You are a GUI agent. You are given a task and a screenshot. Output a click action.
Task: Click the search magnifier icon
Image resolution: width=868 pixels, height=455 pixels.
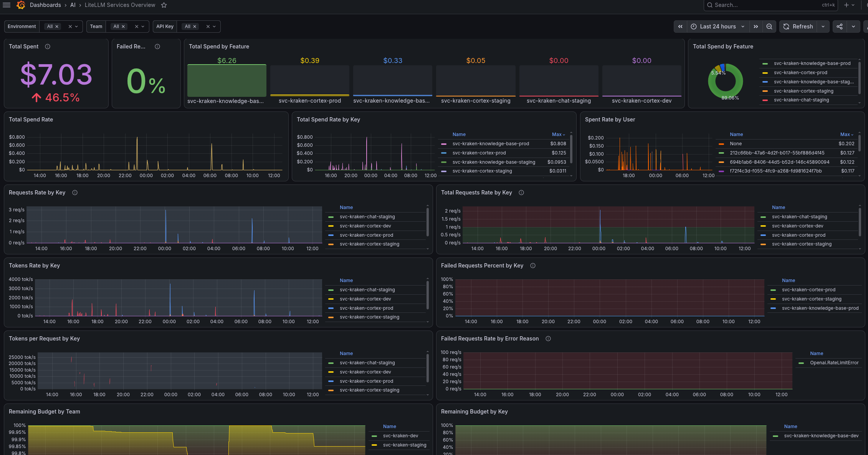pos(710,5)
